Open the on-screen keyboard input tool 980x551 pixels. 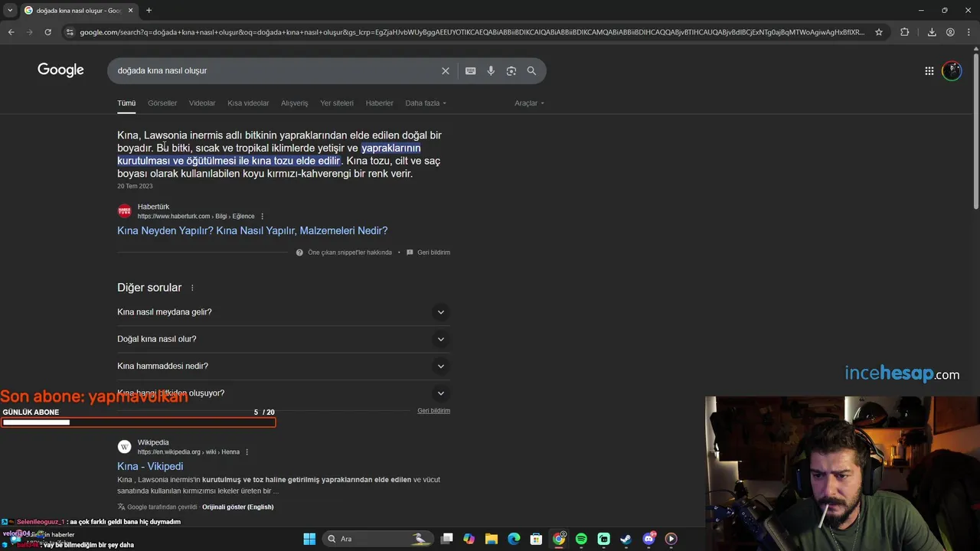click(x=470, y=70)
